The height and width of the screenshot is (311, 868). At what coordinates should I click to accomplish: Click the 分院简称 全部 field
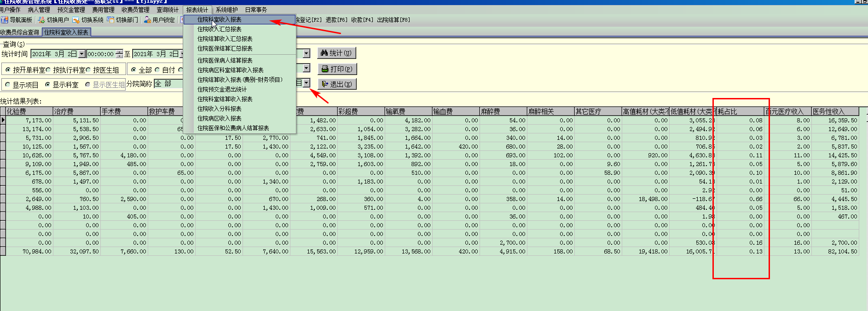tap(168, 84)
